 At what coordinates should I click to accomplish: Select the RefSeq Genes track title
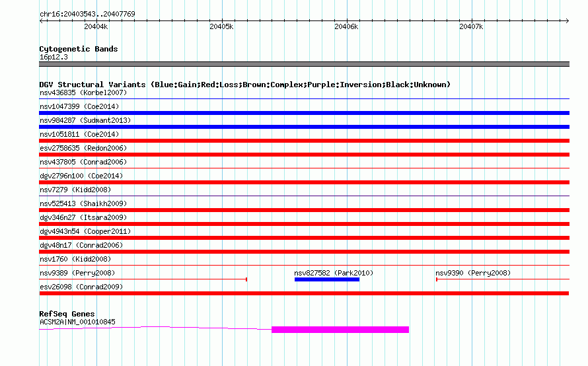coord(67,314)
